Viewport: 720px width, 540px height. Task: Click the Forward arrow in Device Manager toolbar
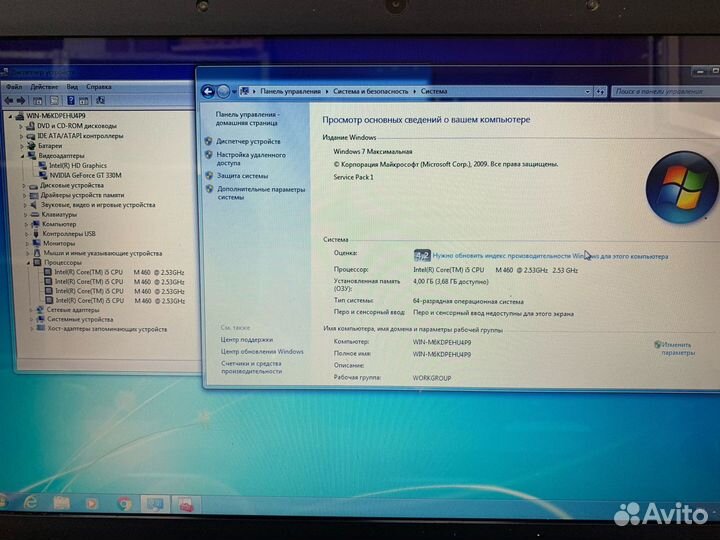coord(21,100)
